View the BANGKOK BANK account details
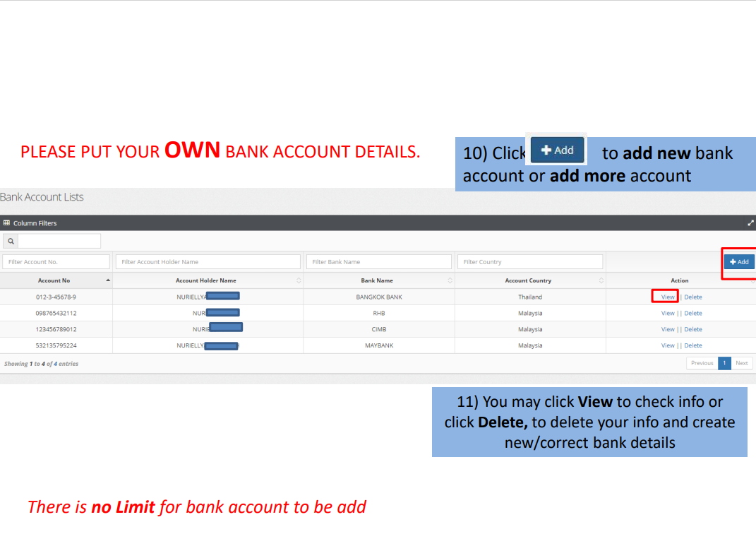This screenshot has width=756, height=558. pyautogui.click(x=667, y=297)
